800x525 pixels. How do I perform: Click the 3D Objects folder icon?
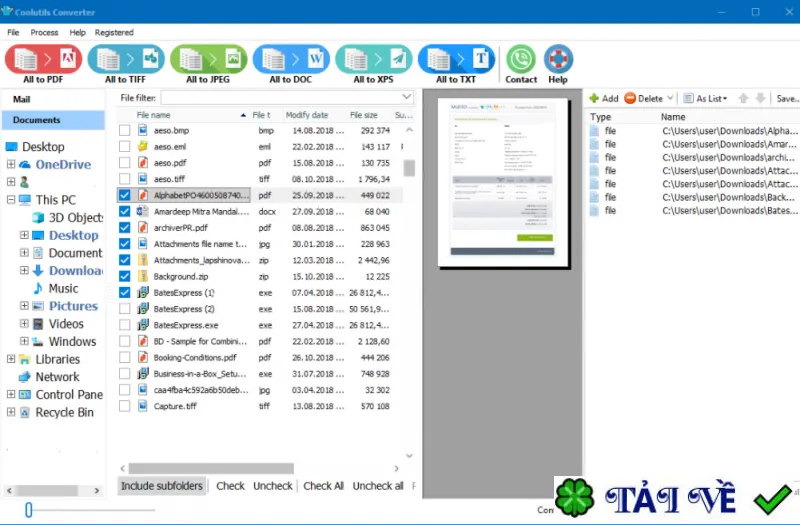38,217
